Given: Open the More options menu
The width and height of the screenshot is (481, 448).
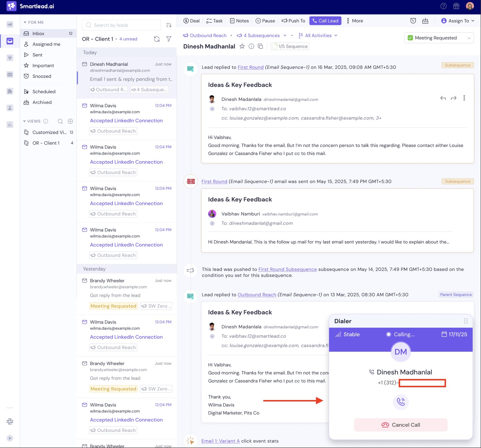Looking at the screenshot, I should tap(355, 21).
